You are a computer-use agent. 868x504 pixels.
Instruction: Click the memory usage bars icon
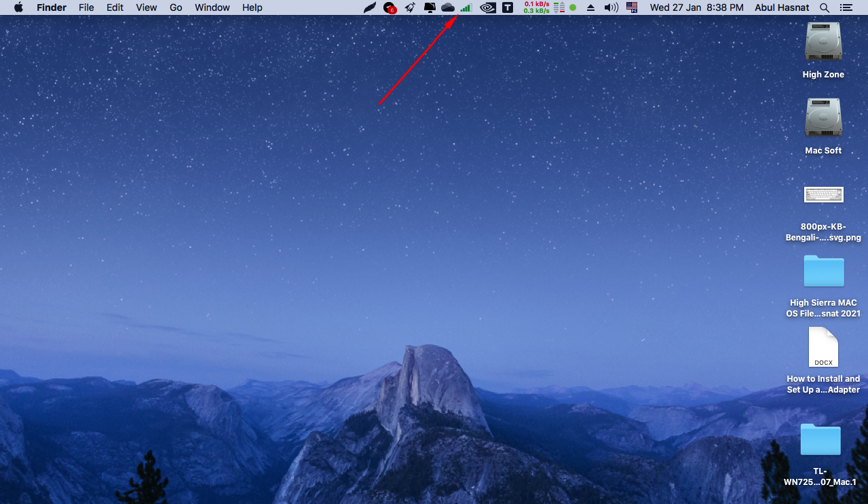(x=559, y=7)
